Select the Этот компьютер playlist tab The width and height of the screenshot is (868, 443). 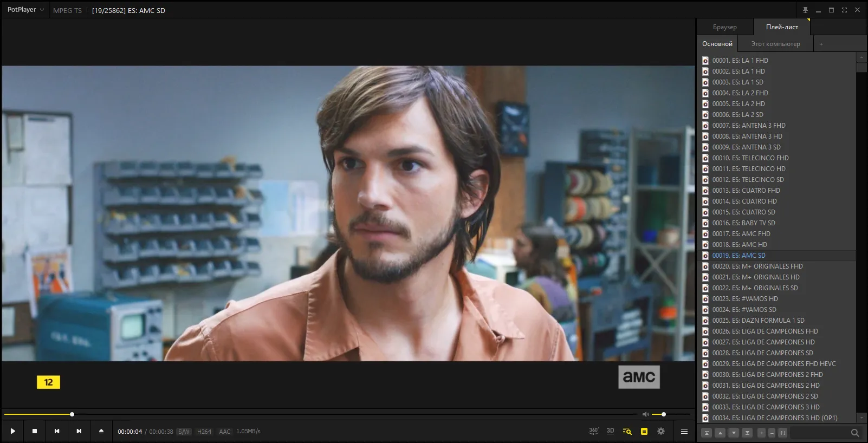775,44
